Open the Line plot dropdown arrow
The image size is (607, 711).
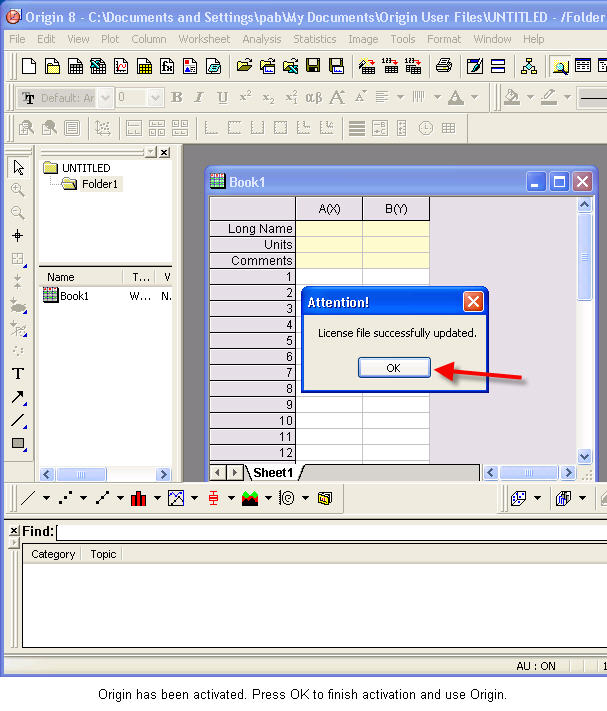tap(46, 498)
